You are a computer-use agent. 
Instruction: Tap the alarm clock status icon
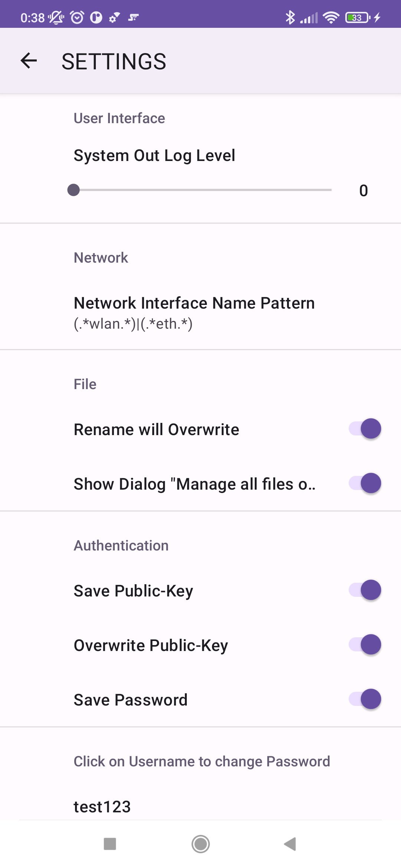tap(77, 17)
